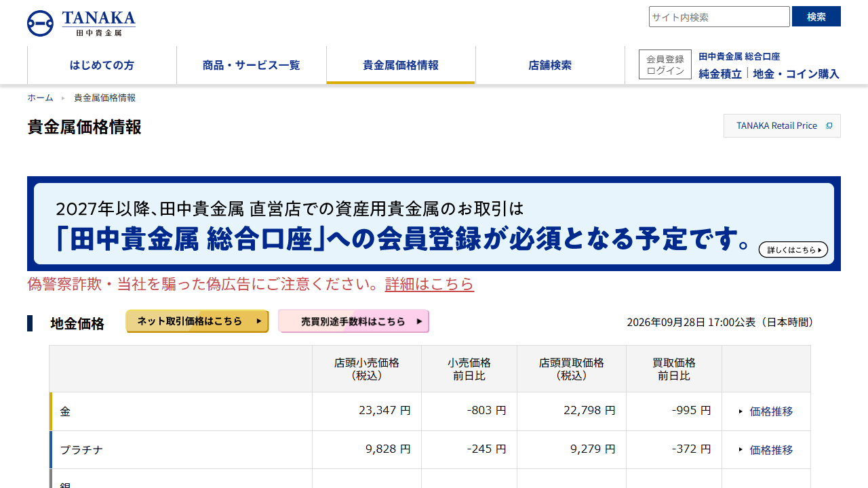Image resolution: width=868 pixels, height=488 pixels.
Task: Click the 2026年09月28日 17:00公表 timestamp
Action: pyautogui.click(x=720, y=322)
